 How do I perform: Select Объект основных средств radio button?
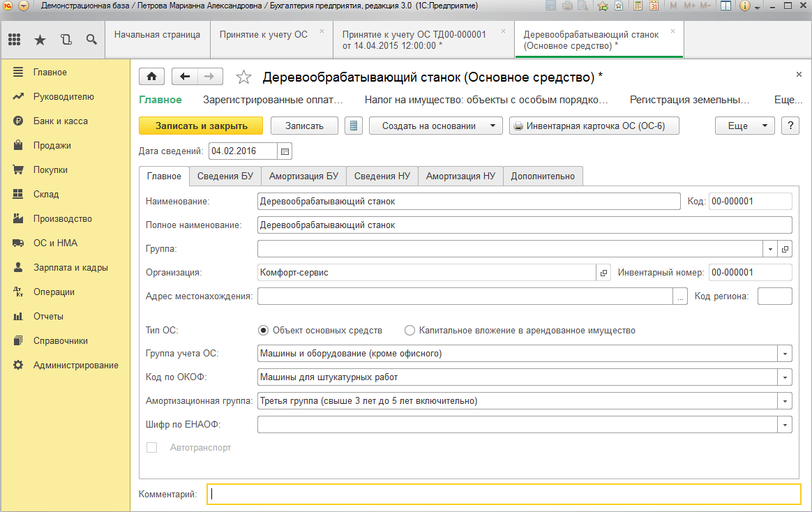(x=263, y=331)
